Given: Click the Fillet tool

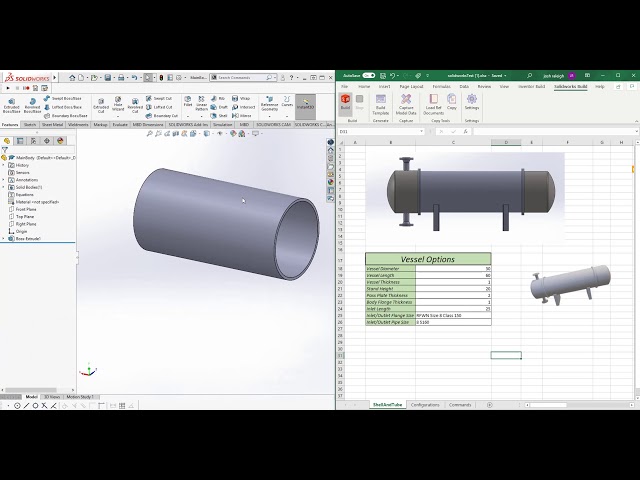Looking at the screenshot, I should pos(188,102).
